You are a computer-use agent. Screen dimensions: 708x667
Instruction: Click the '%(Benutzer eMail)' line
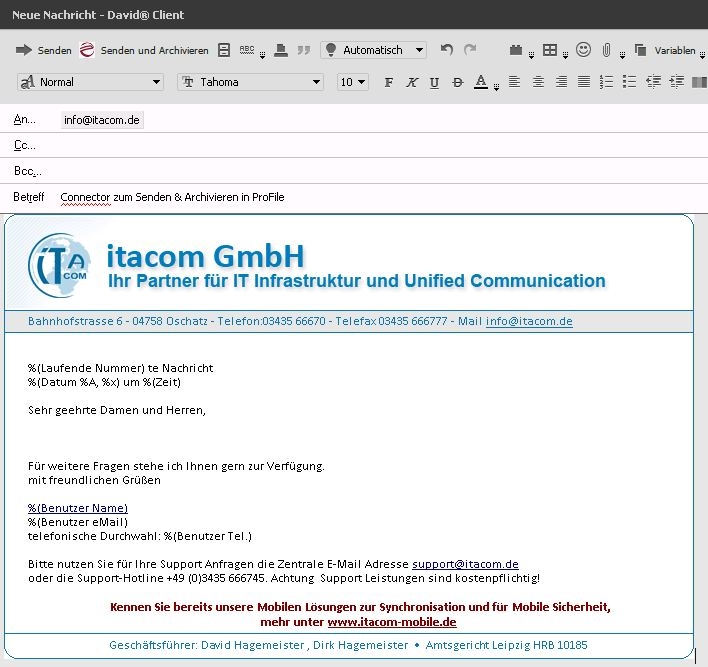pyautogui.click(x=78, y=522)
